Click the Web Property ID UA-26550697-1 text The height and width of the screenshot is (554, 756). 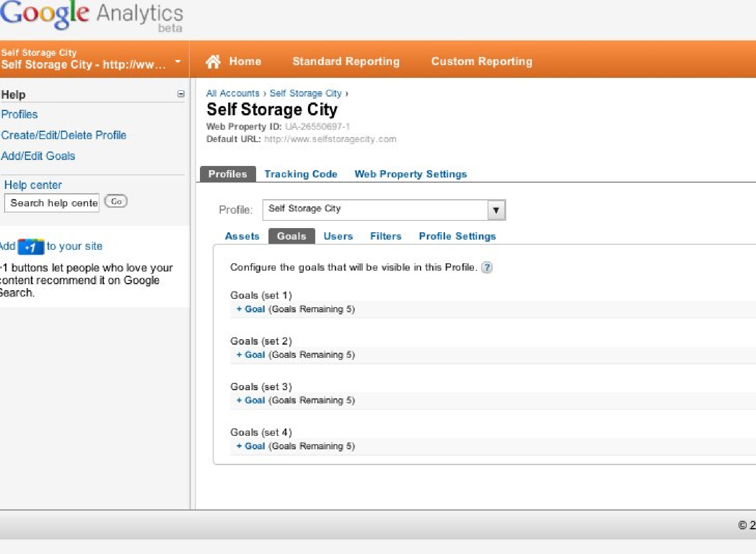pos(278,127)
